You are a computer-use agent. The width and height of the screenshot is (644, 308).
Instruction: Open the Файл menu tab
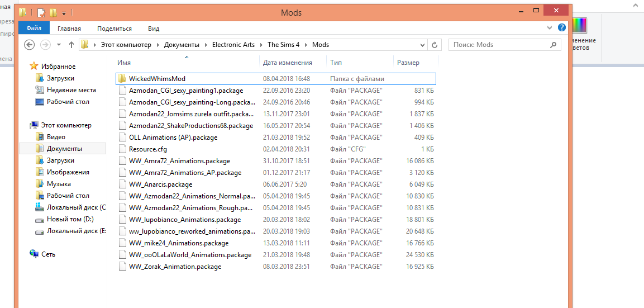point(34,29)
